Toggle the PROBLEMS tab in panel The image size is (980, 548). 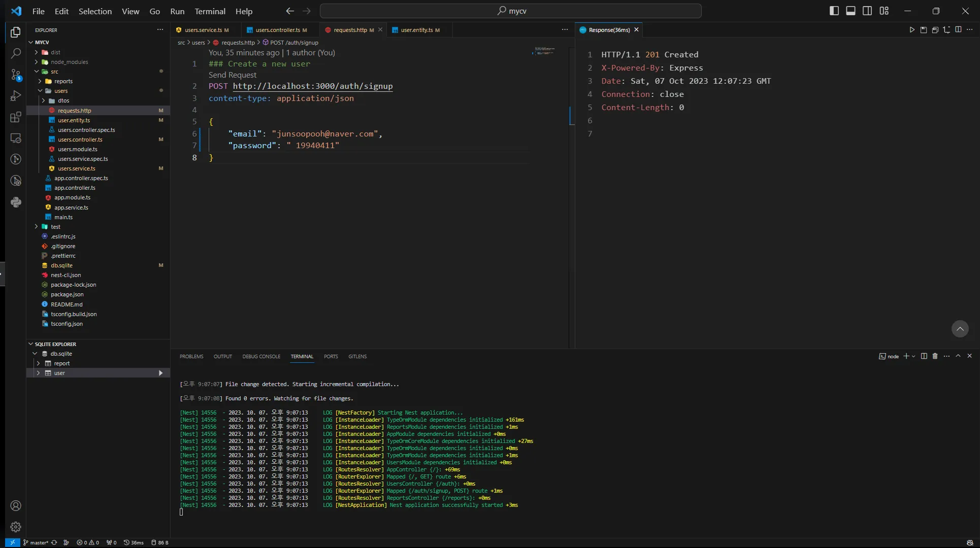[191, 356]
